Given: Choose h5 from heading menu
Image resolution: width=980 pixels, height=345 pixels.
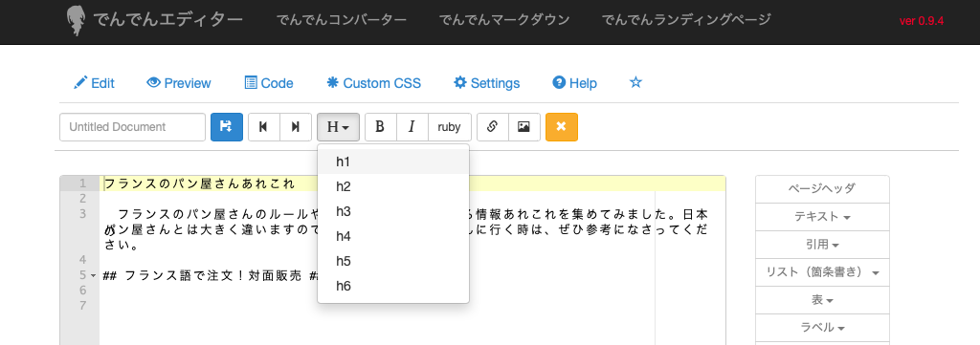Looking at the screenshot, I should pyautogui.click(x=393, y=262).
